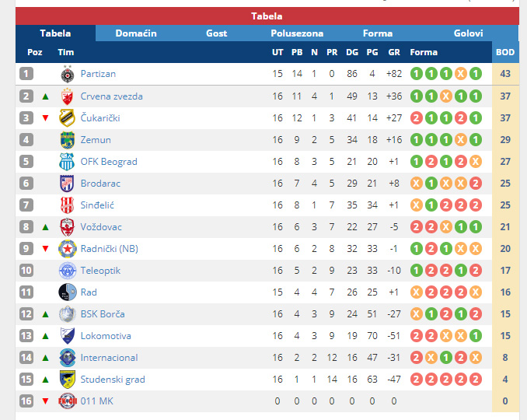The image size is (527, 420).
Task: Select the Polusezona tab
Action: coord(297,33)
